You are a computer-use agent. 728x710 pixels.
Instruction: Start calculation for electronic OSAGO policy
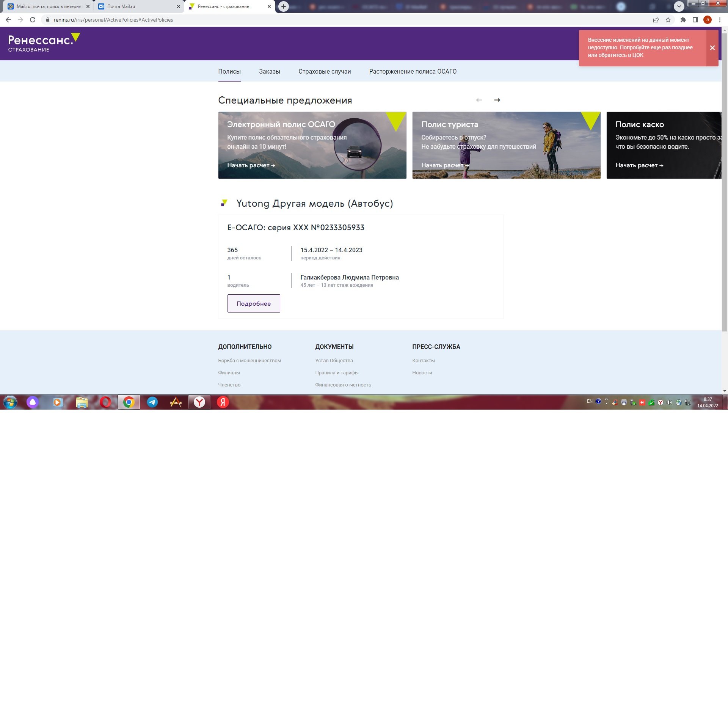[251, 165]
